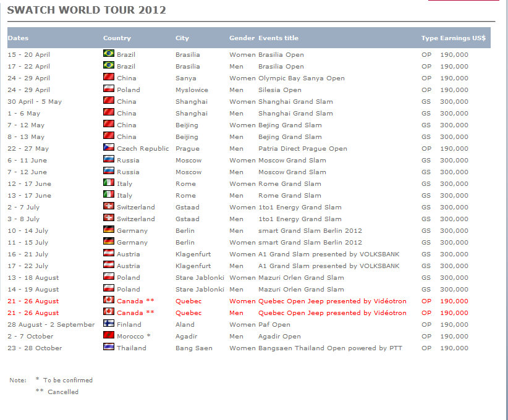
Task: Click the SWATCH WORLD TOUR 2012 heading
Action: 87,10
